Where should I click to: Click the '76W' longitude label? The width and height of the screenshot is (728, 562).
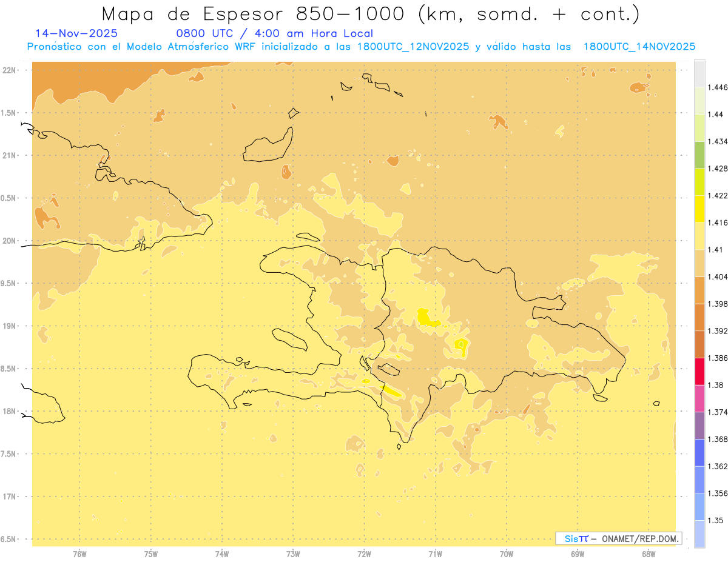click(79, 554)
